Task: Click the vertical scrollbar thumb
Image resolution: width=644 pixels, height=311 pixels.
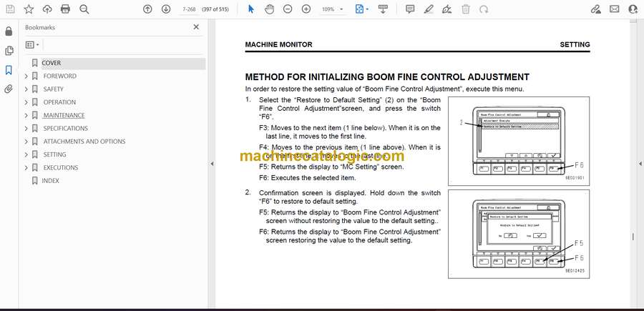Action: coord(633,237)
